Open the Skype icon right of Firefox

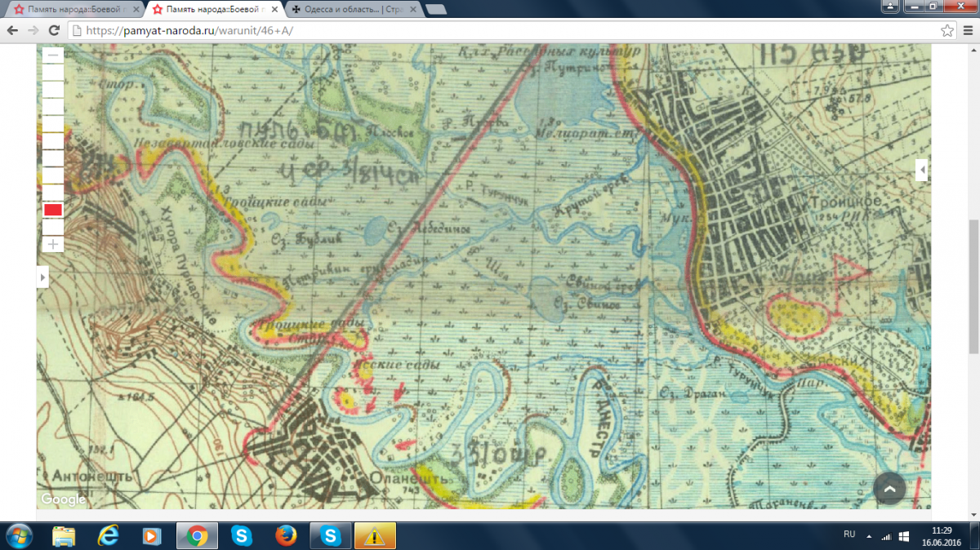[330, 535]
